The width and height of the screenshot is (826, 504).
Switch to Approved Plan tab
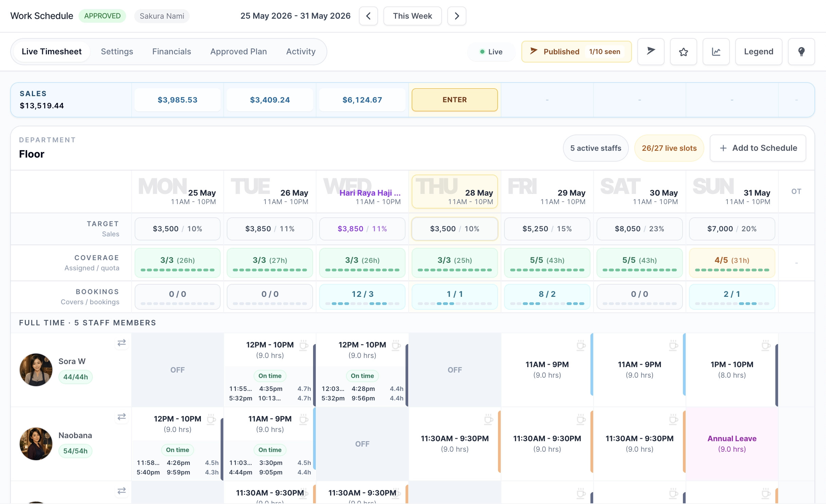239,52
